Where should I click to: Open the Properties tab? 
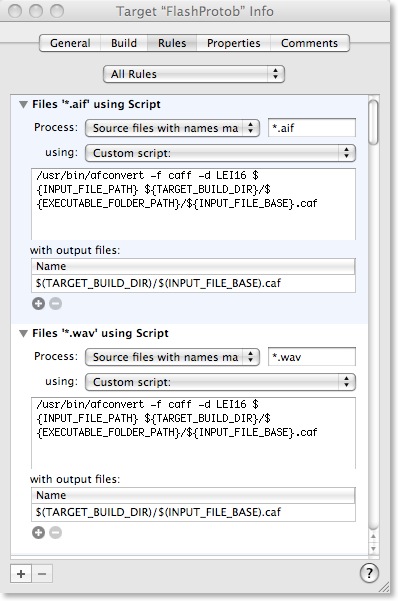pyautogui.click(x=234, y=43)
